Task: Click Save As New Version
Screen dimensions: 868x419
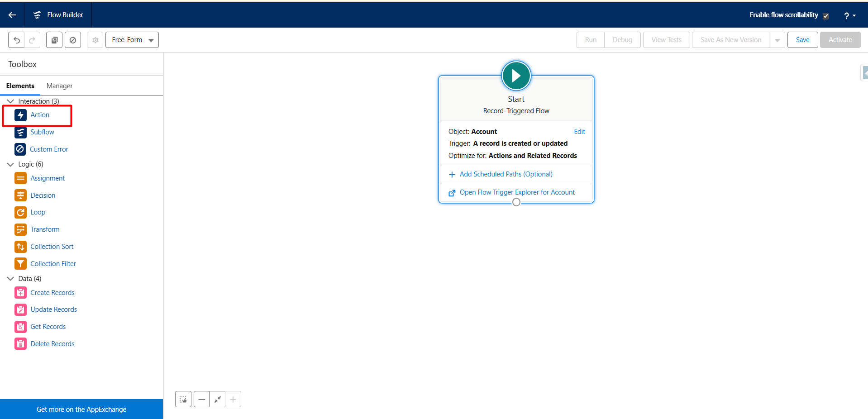Action: 731,40
